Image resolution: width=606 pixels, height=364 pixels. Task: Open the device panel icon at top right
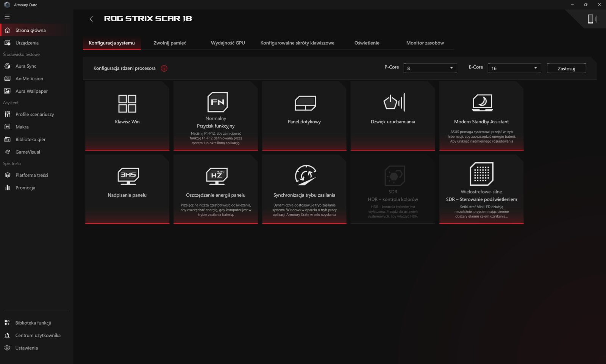tap(592, 19)
